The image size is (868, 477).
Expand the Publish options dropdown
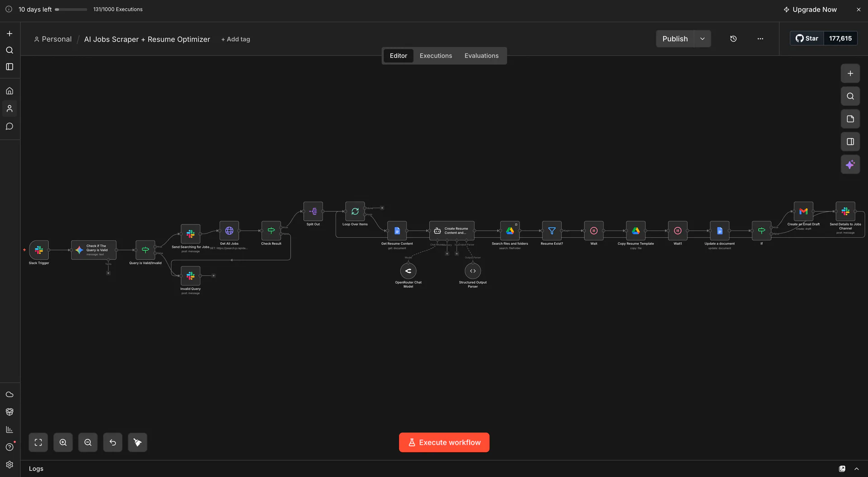703,39
